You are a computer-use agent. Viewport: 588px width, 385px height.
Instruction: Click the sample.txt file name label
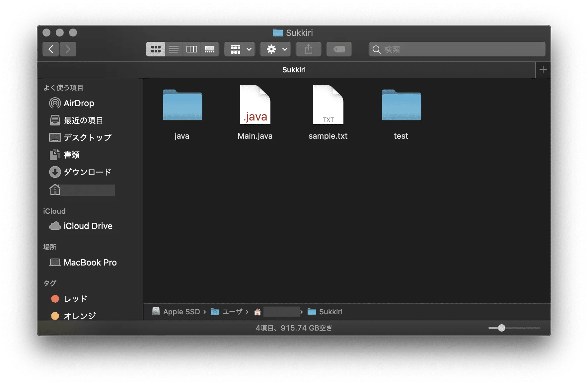pyautogui.click(x=328, y=136)
